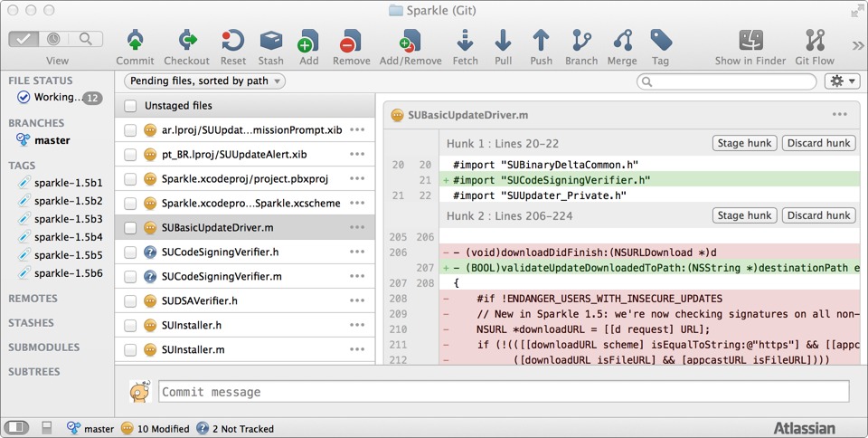Click the Merge toolbar icon

click(622, 42)
